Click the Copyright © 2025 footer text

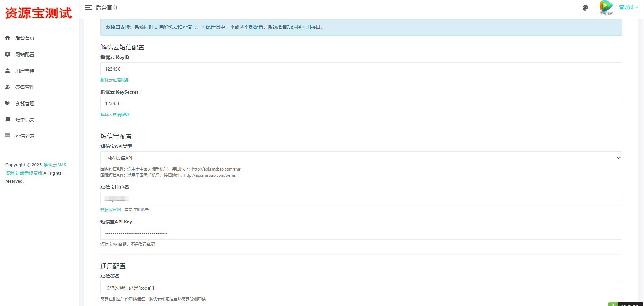[x=24, y=165]
